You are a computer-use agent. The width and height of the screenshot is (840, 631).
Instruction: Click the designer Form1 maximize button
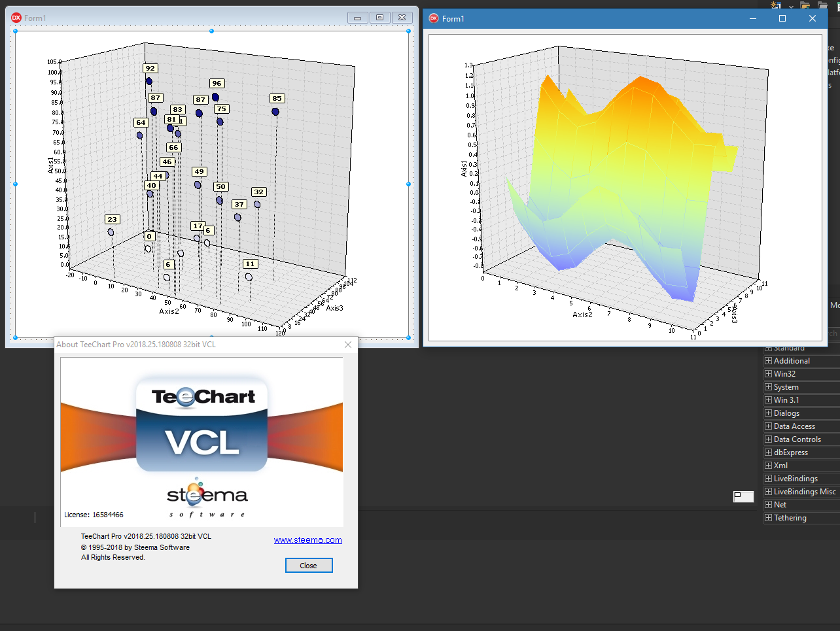click(x=379, y=18)
